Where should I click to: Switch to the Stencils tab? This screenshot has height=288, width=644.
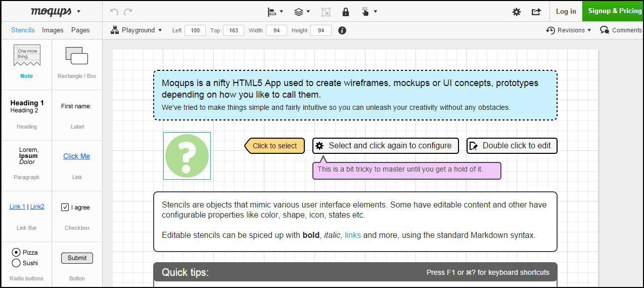(23, 30)
